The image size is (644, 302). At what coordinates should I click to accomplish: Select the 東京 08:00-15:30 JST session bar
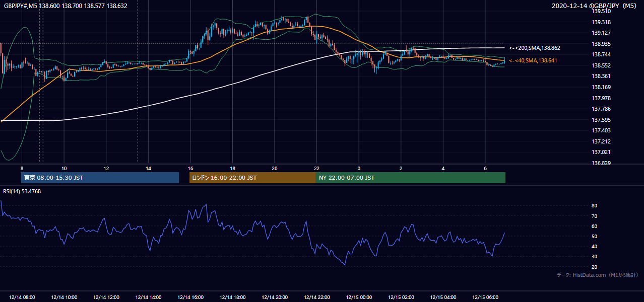pyautogui.click(x=100, y=178)
